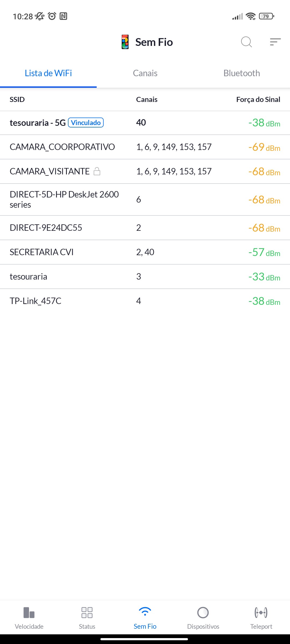Select the Lista de WiFi tab

coord(48,73)
